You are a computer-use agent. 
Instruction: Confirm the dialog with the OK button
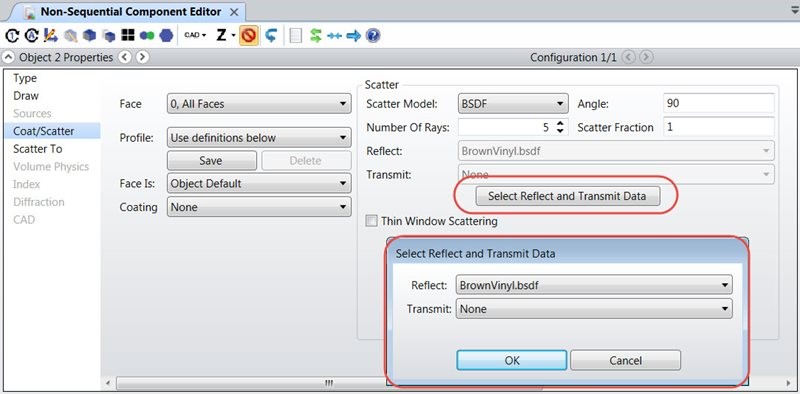coord(512,360)
